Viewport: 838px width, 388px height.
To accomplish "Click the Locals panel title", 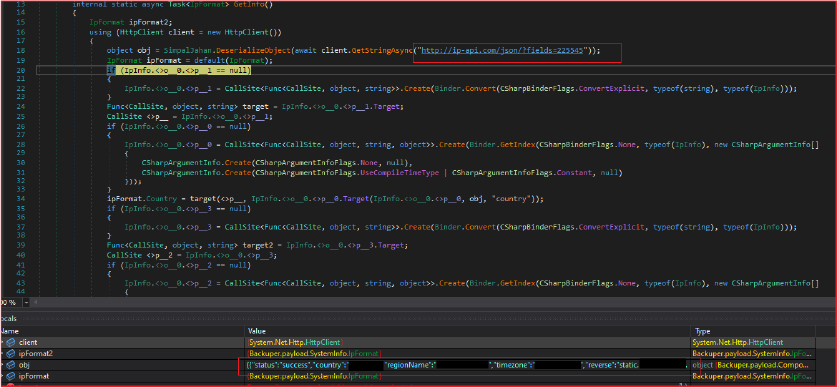I will point(9,319).
